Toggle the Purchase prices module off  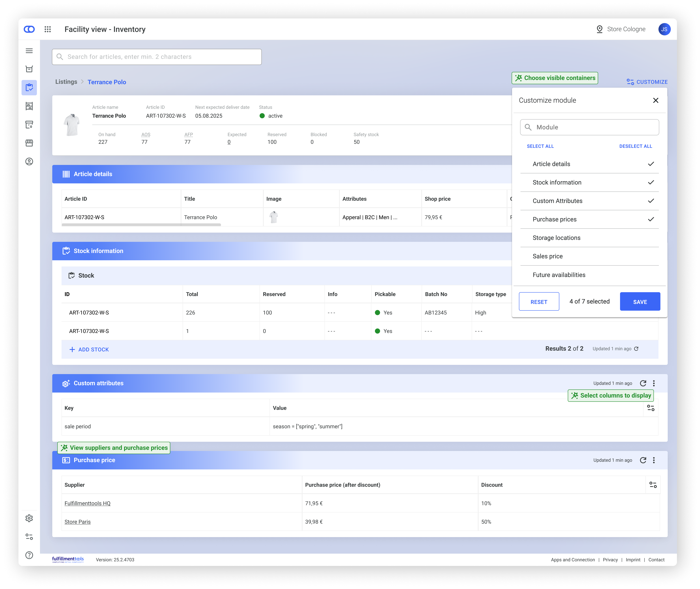(589, 219)
